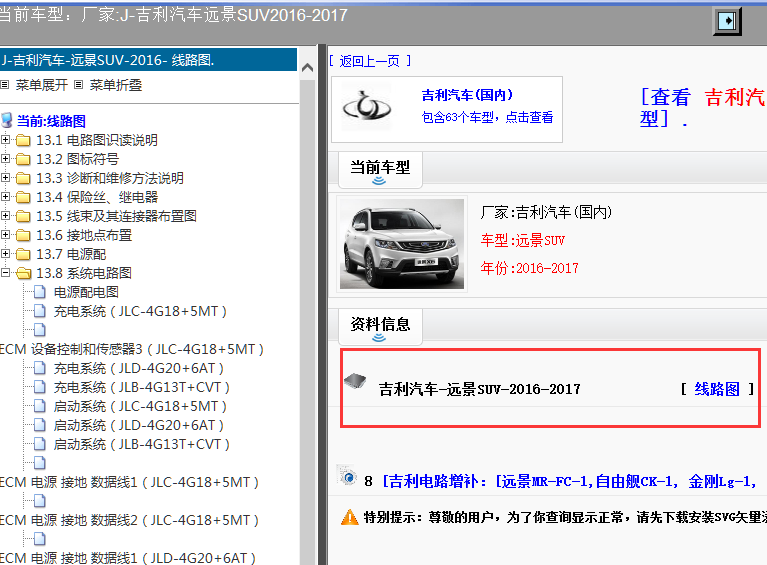Viewport: 767px width, 565px height.
Task: Click the open folder icon for 13.8 系统电路图
Action: click(23, 273)
